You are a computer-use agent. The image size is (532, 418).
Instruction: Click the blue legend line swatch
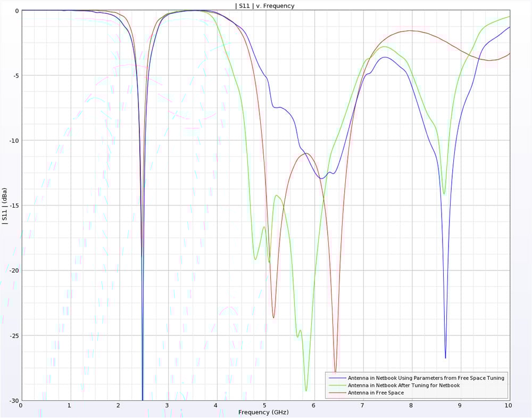point(336,378)
